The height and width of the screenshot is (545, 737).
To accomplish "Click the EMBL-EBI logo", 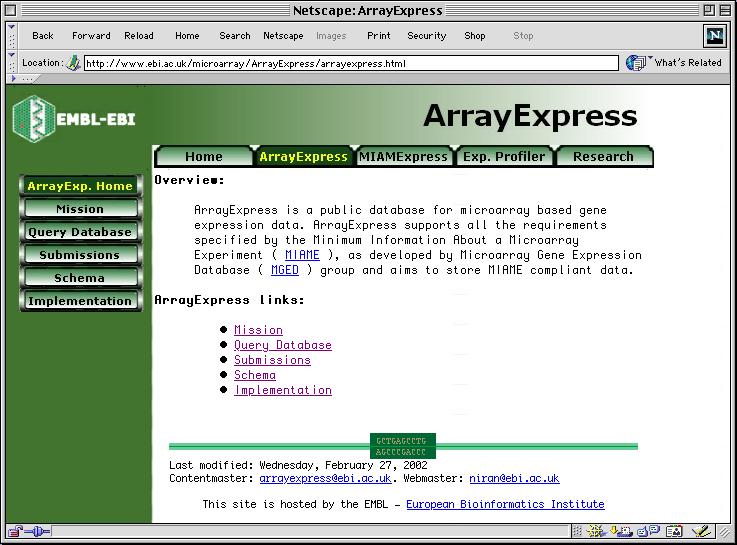I will [x=74, y=119].
